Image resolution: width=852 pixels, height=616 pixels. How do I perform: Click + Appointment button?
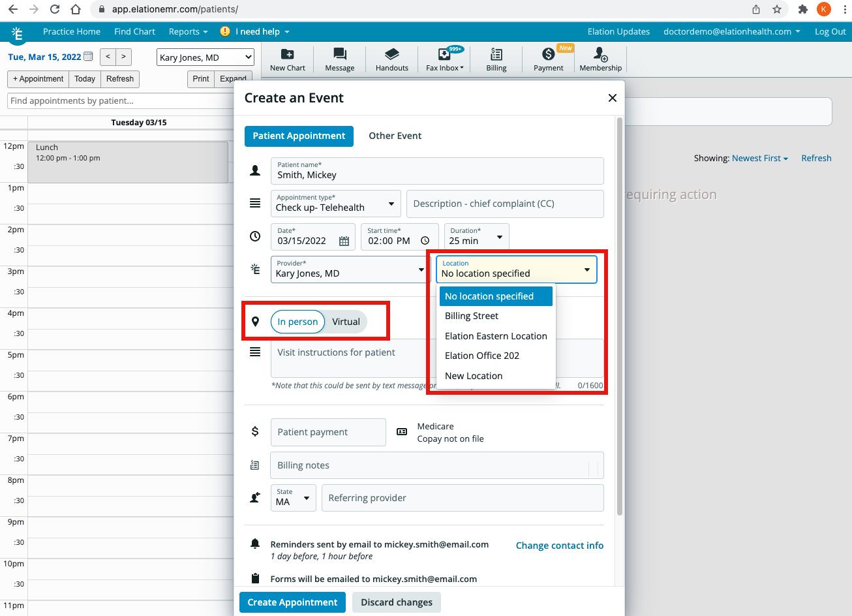(38, 79)
